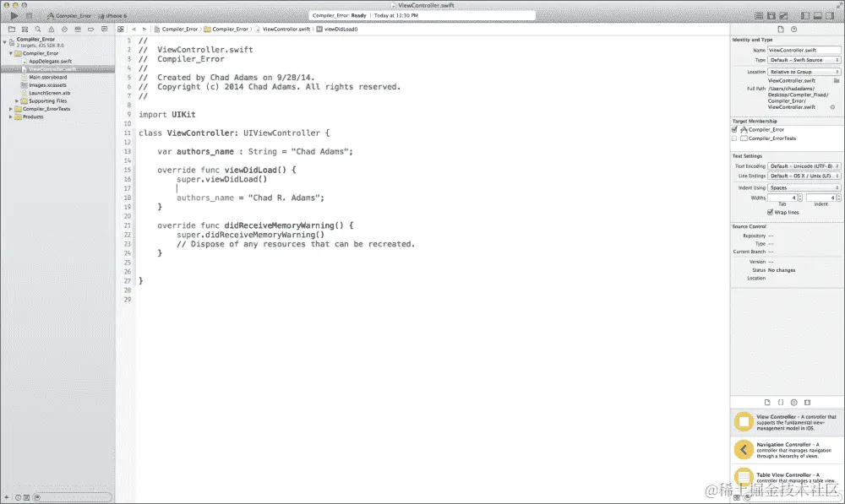Collapse the Compiler_Error group folder
This screenshot has height=504, width=845.
[11, 53]
